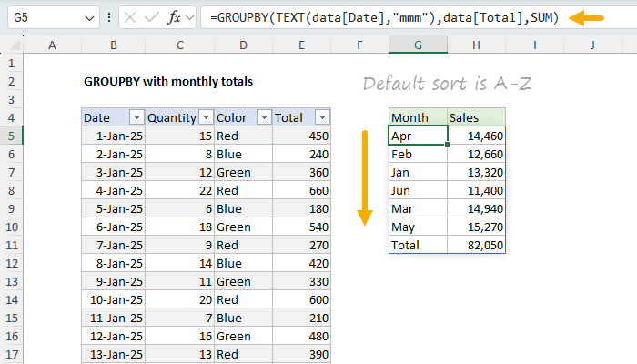
Task: Open the Total column filter dropdown
Action: (322, 117)
